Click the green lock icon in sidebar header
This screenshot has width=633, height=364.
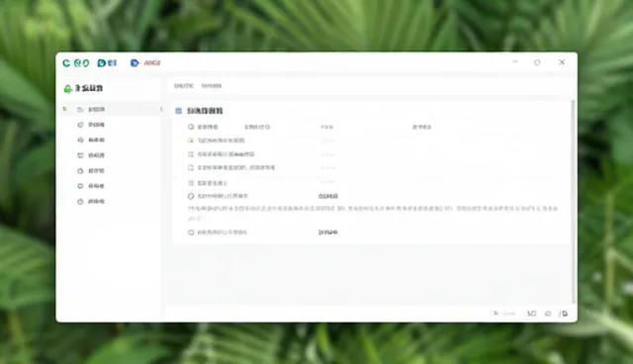click(68, 89)
